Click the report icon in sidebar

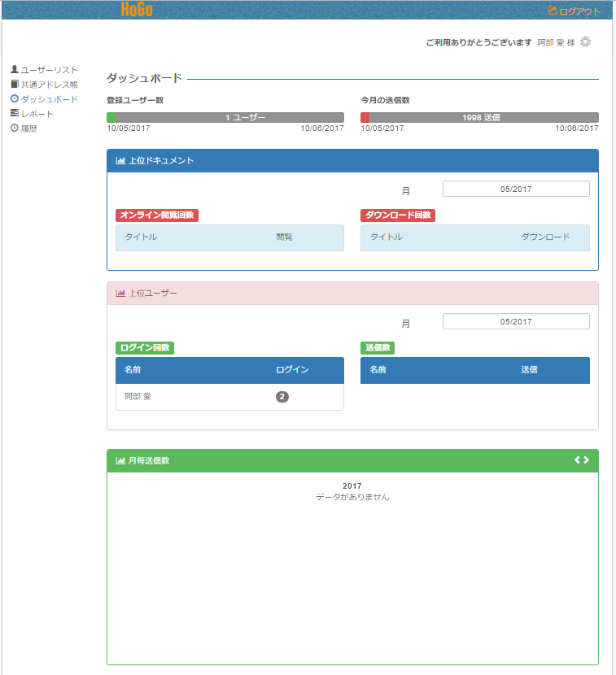pos(15,114)
